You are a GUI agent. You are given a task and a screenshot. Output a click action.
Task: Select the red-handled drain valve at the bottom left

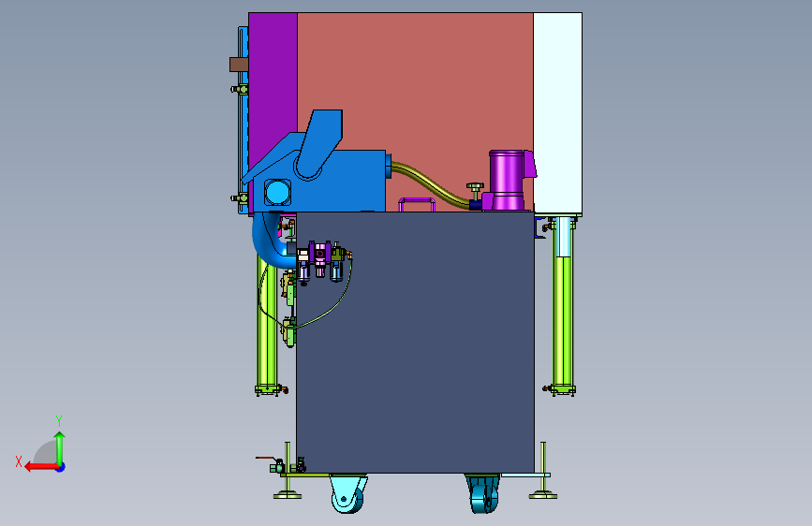tap(271, 464)
